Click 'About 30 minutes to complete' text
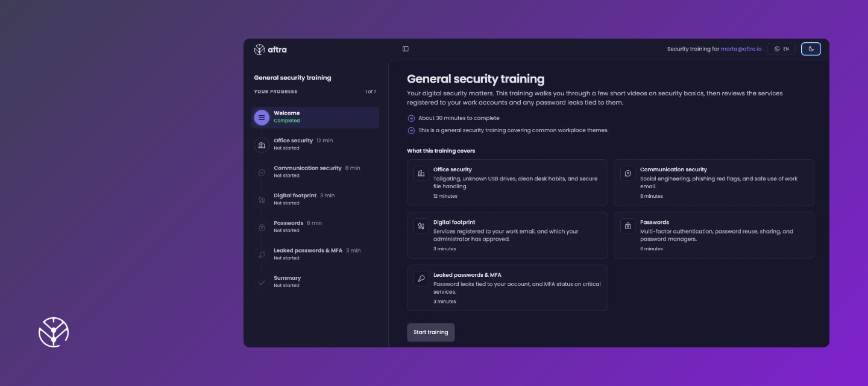Image resolution: width=868 pixels, height=386 pixels. [x=459, y=118]
